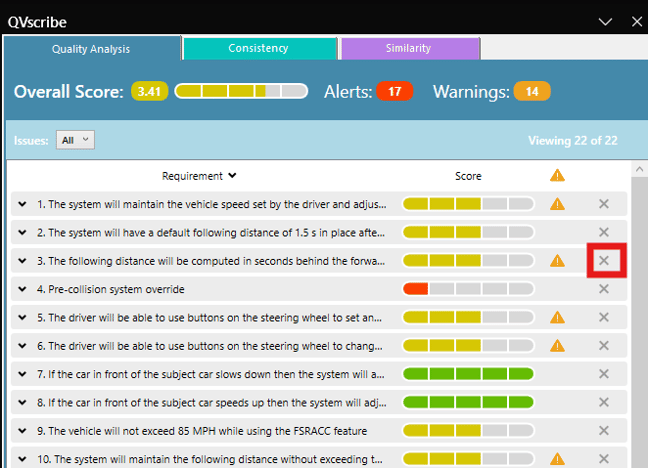Screen dimensions: 648x468
Task: Expand requirement 8 car speeds up
Action: coord(22,402)
